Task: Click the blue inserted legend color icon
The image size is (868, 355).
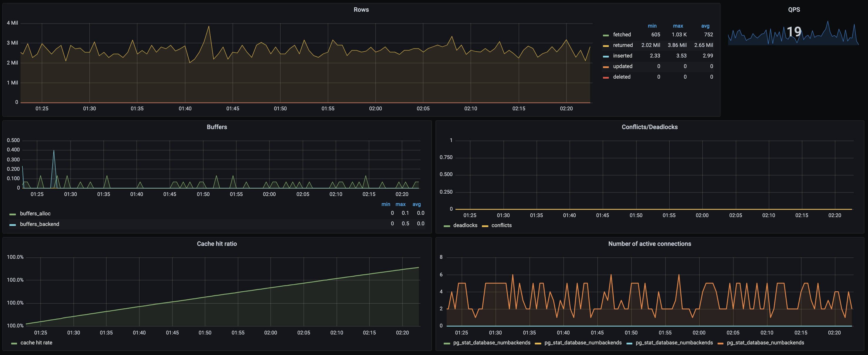Action: 606,57
